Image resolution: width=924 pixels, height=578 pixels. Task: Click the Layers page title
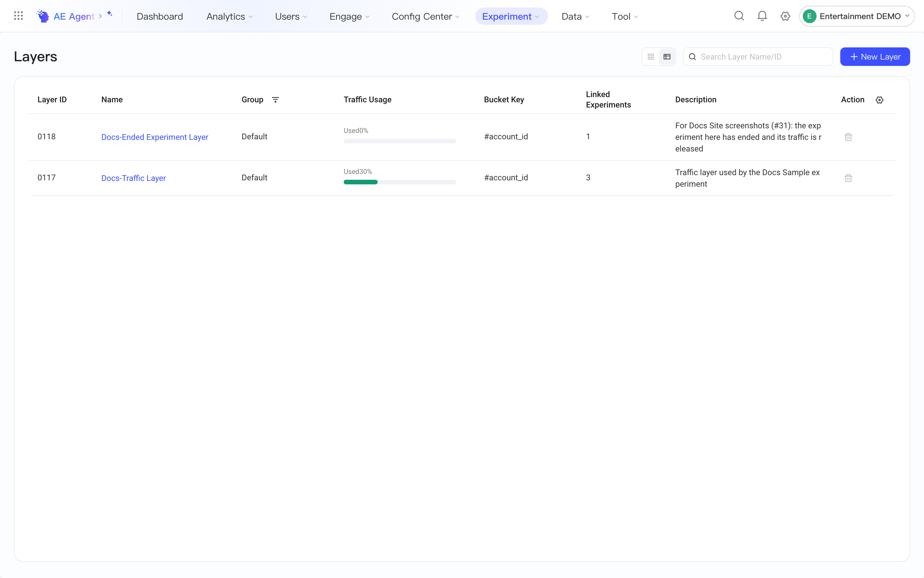(x=36, y=57)
